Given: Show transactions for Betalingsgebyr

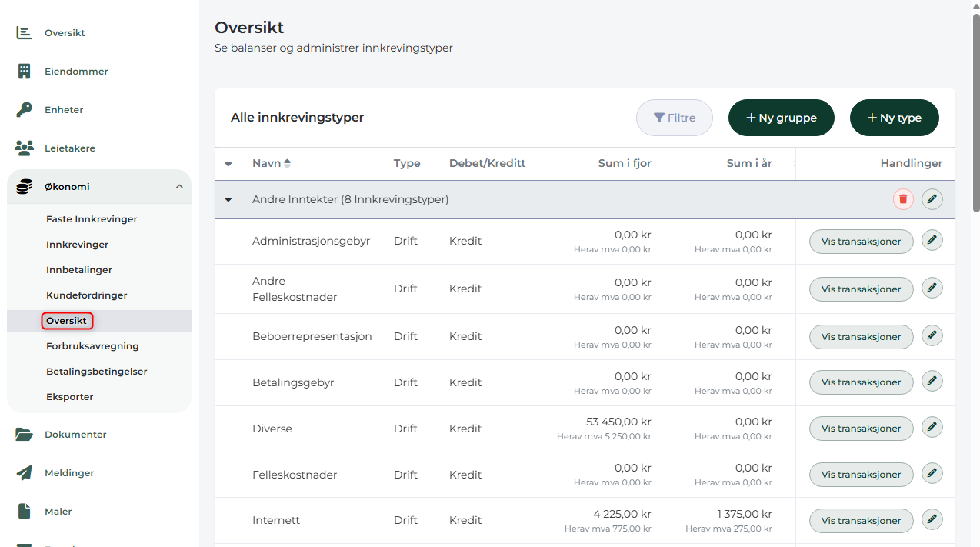Looking at the screenshot, I should 861,382.
